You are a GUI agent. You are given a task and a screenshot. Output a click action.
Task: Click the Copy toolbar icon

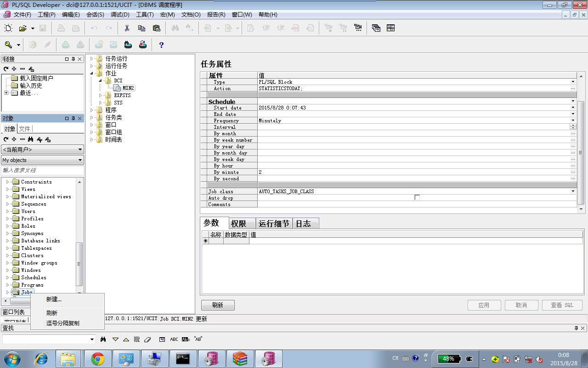pyautogui.click(x=141, y=28)
